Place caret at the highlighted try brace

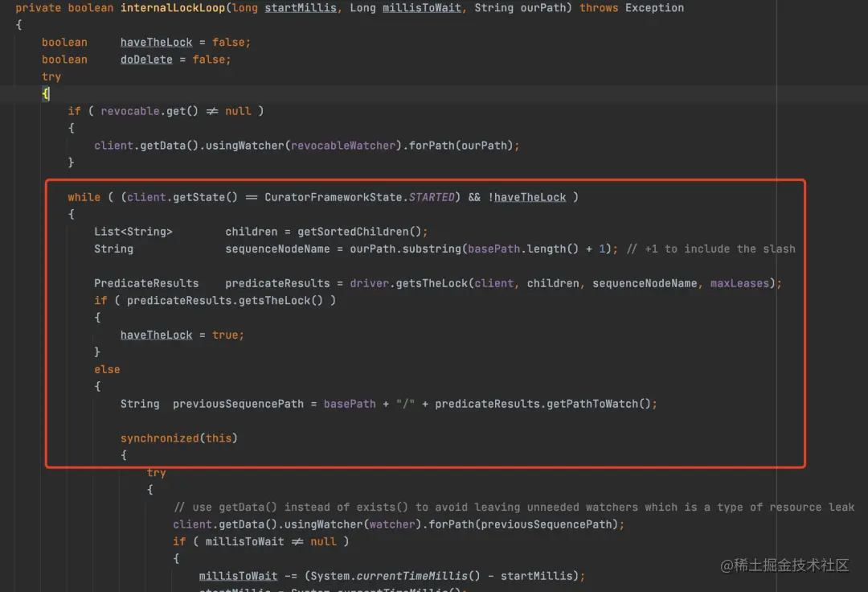click(45, 93)
